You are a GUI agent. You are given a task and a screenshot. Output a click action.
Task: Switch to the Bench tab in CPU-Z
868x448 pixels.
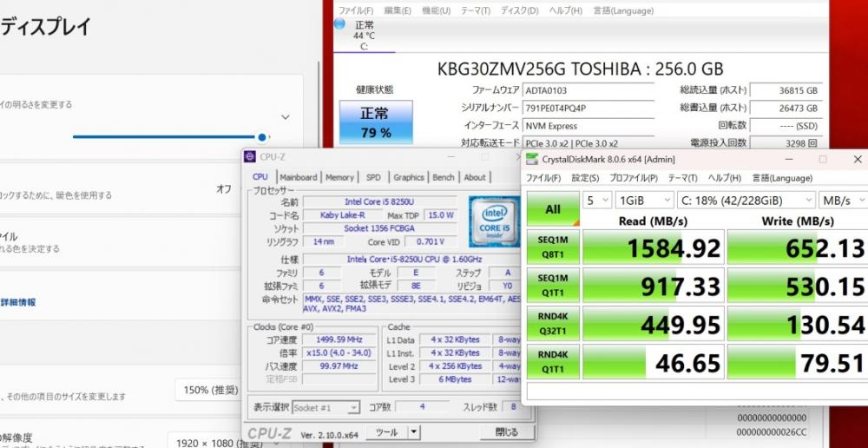point(444,177)
